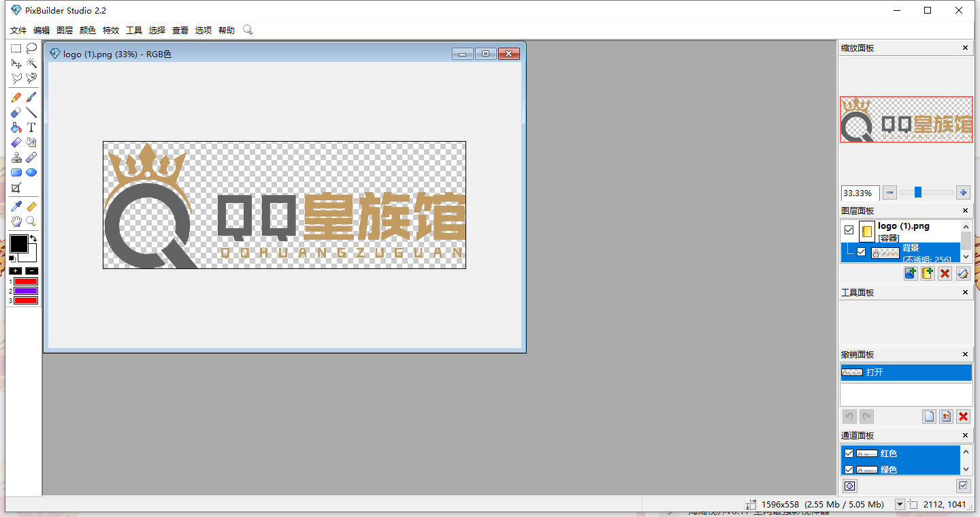Select the Lasso selection tool

click(31, 48)
